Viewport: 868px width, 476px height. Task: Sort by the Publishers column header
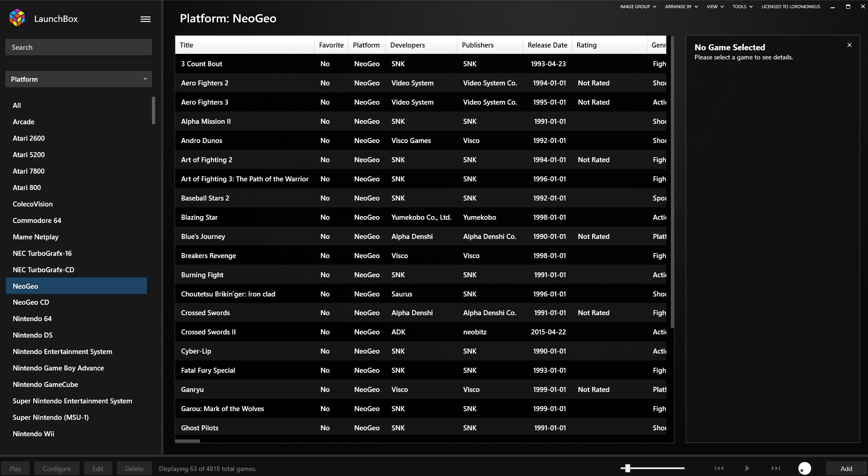pos(490,45)
